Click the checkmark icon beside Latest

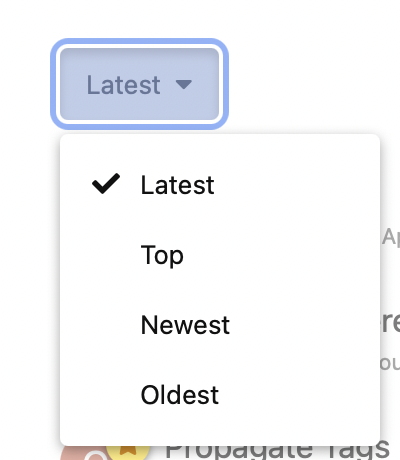point(106,184)
